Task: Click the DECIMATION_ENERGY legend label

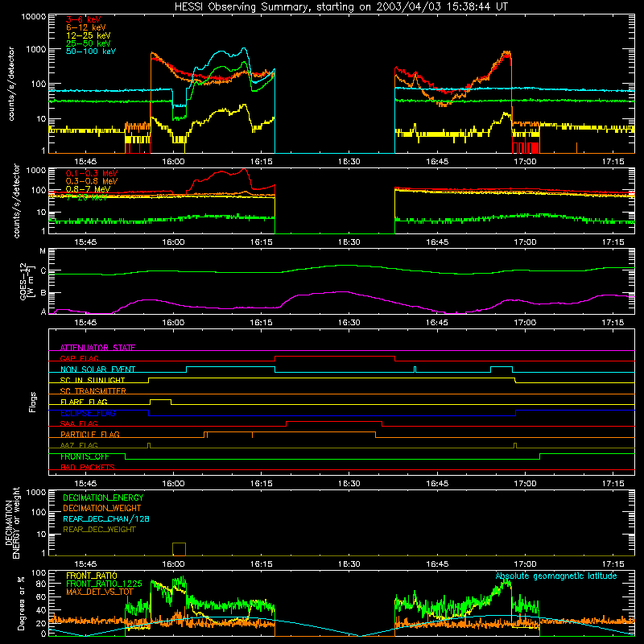Action: point(103,497)
